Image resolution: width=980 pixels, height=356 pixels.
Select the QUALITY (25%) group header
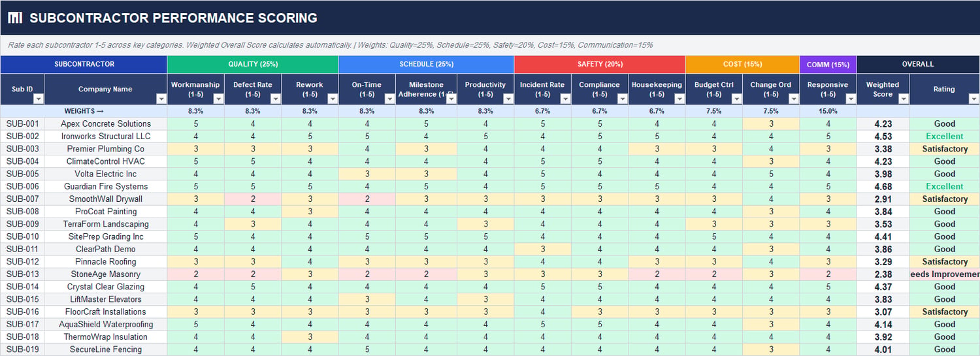coord(253,64)
